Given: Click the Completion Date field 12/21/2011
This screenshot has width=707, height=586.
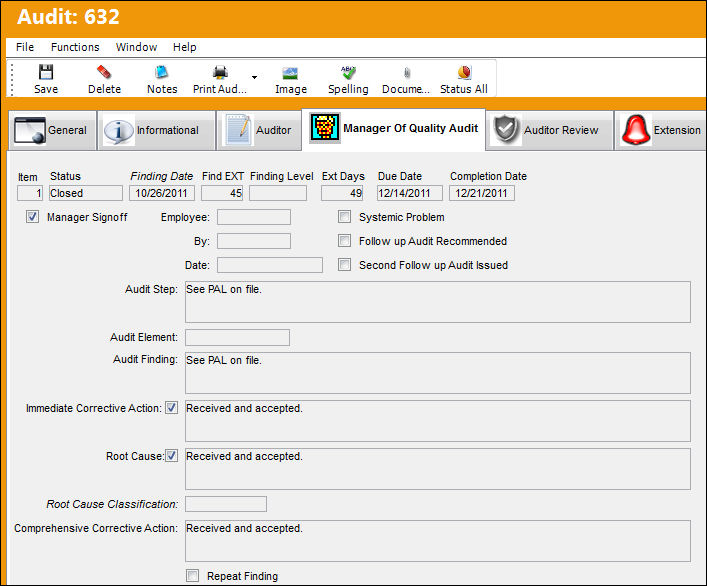Looking at the screenshot, I should coord(482,193).
